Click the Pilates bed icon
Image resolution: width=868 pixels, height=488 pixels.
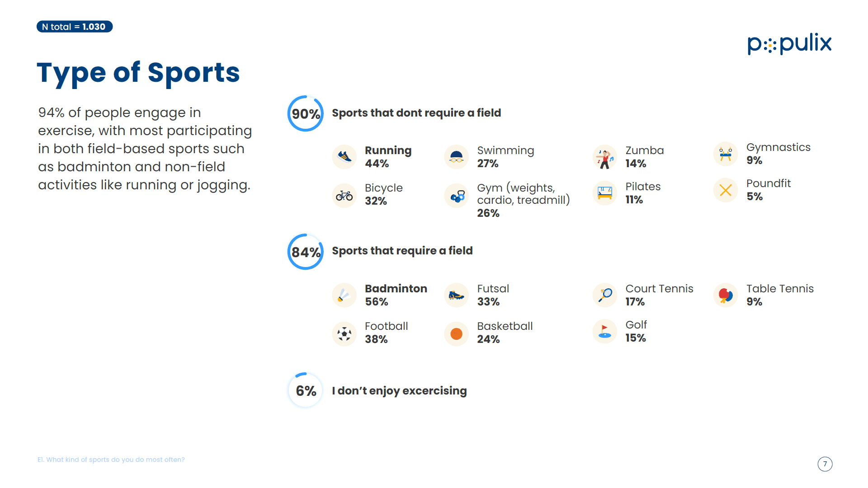pyautogui.click(x=605, y=193)
